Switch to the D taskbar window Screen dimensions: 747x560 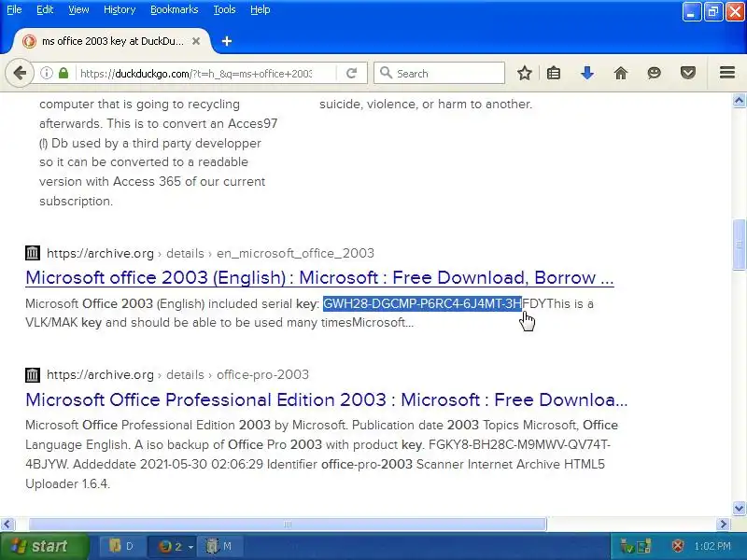click(x=121, y=546)
